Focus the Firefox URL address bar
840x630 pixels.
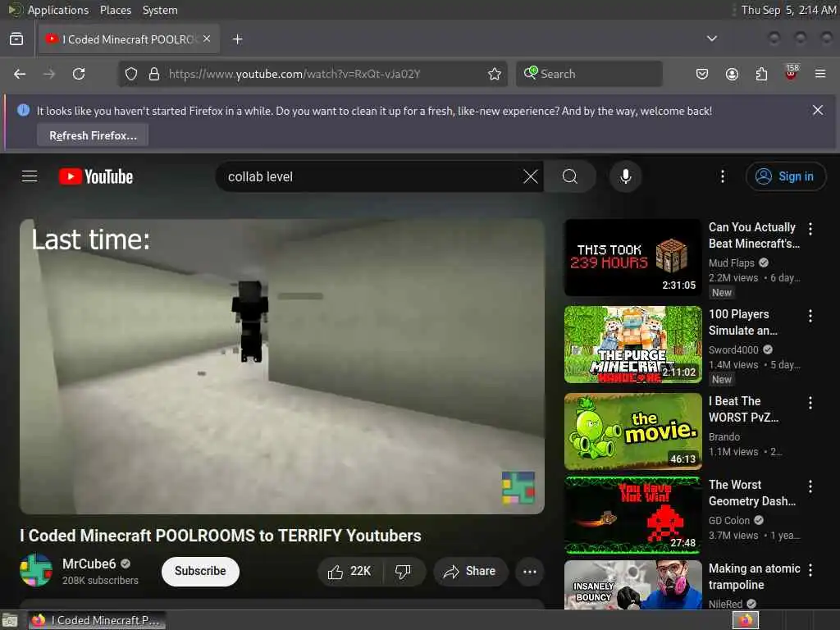click(x=311, y=74)
